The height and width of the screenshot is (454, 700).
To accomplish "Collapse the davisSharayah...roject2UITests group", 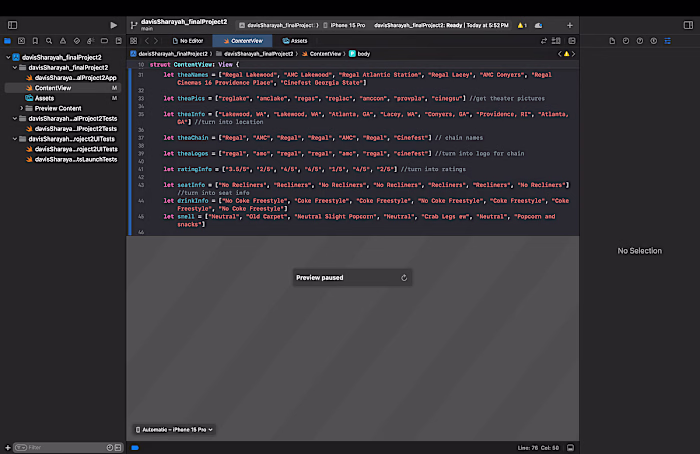I will tap(15, 139).
